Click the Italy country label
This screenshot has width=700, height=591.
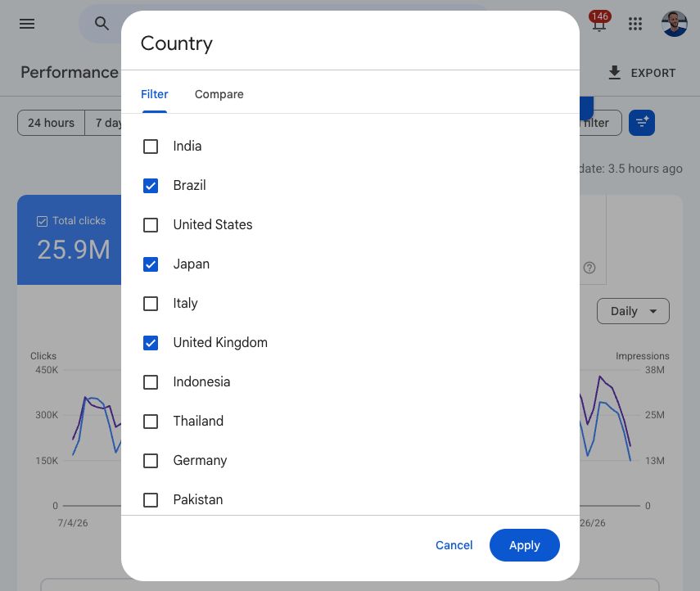185,304
